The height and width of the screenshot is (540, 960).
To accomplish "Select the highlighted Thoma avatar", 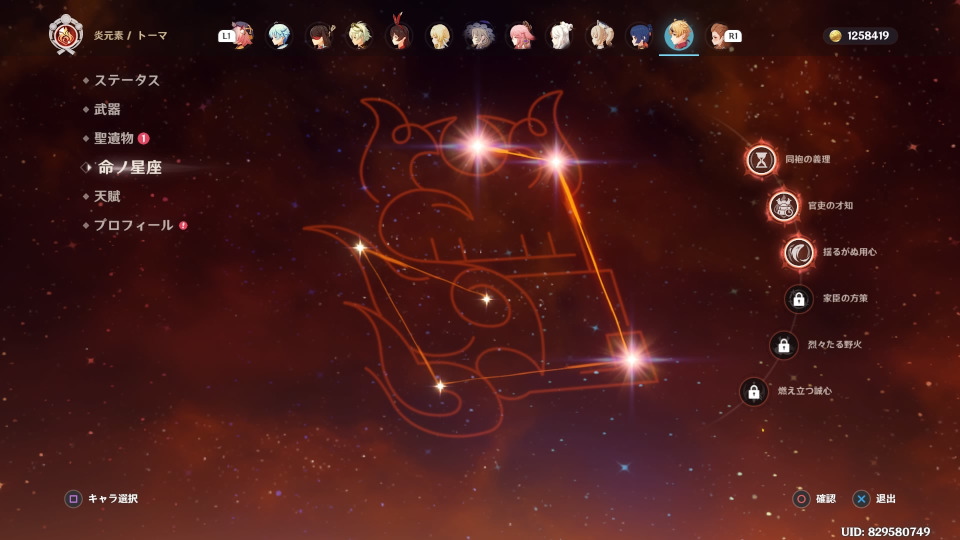I will click(x=679, y=36).
